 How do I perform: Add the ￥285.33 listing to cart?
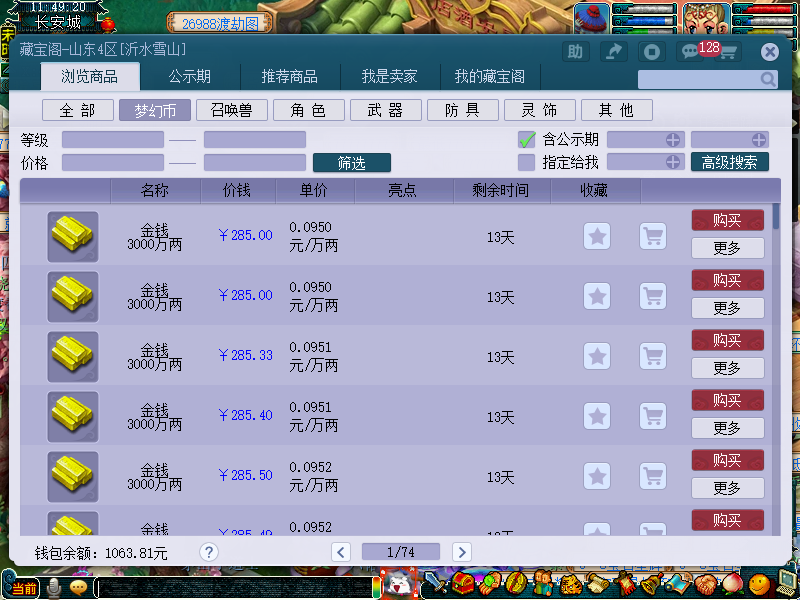point(653,356)
